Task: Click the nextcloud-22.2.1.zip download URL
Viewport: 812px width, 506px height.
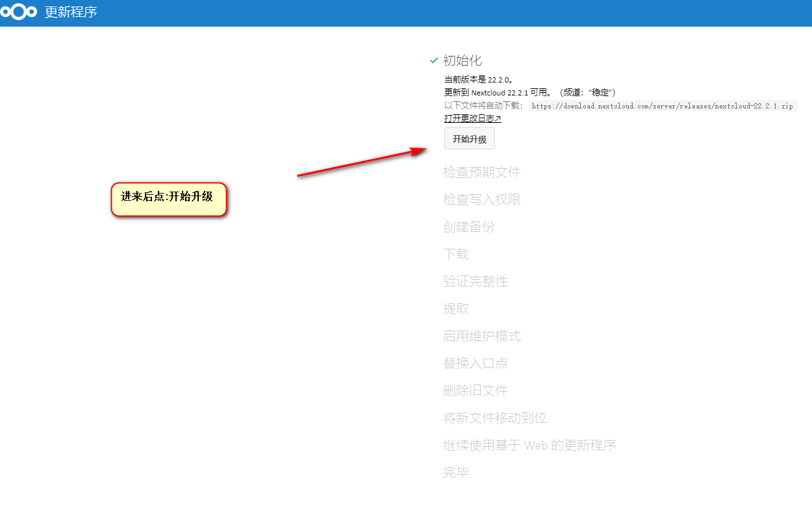Action: click(663, 106)
